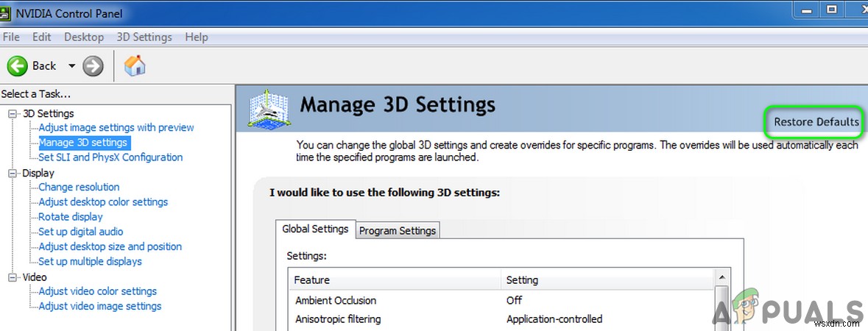Viewport: 868px width, 331px height.
Task: Click the grey Forward arrow icon
Action: tap(93, 66)
